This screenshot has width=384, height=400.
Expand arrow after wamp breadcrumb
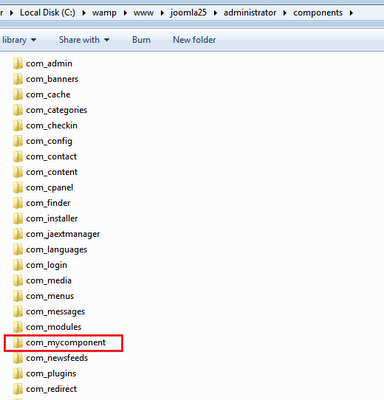click(x=125, y=13)
